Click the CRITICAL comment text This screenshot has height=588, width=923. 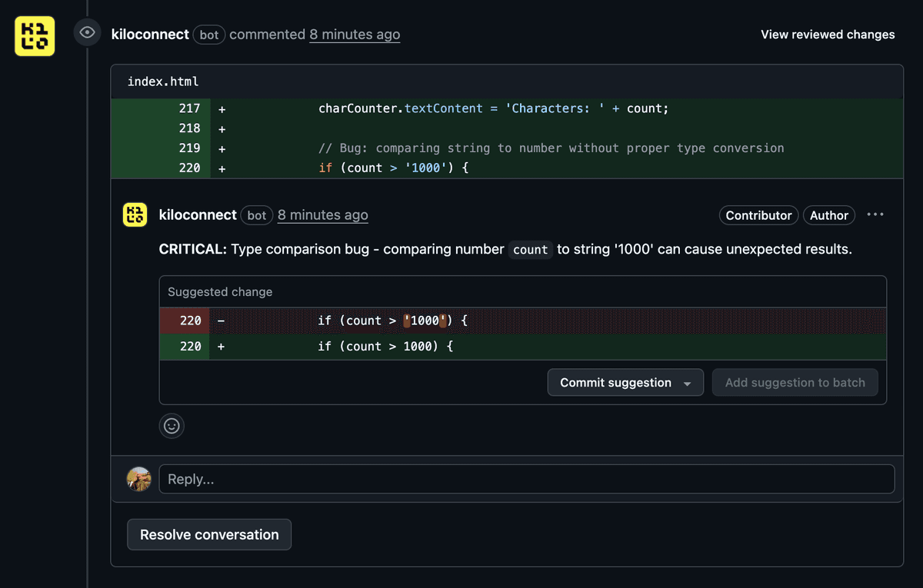click(505, 250)
